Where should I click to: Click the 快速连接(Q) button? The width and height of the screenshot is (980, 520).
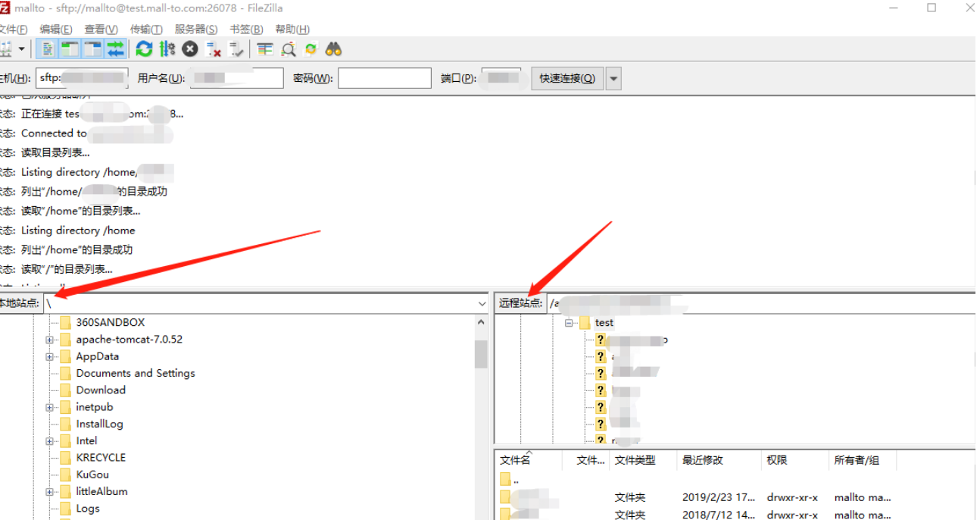point(567,78)
